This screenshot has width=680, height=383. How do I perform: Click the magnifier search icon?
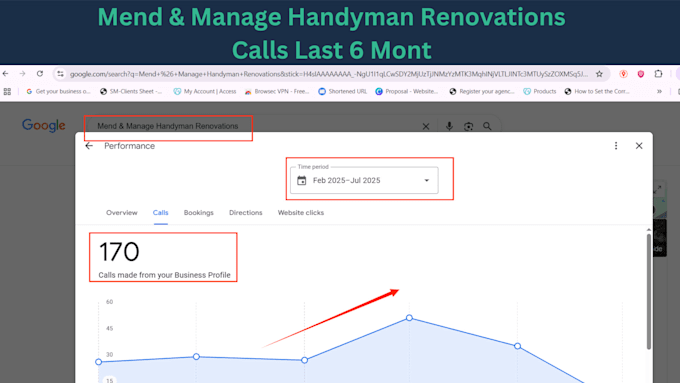coord(487,126)
